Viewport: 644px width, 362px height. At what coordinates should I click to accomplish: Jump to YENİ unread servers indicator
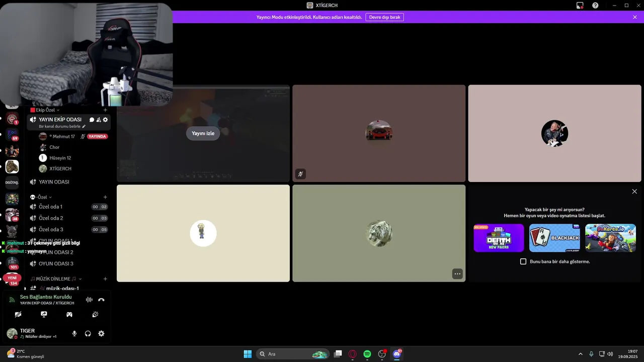pos(12,278)
